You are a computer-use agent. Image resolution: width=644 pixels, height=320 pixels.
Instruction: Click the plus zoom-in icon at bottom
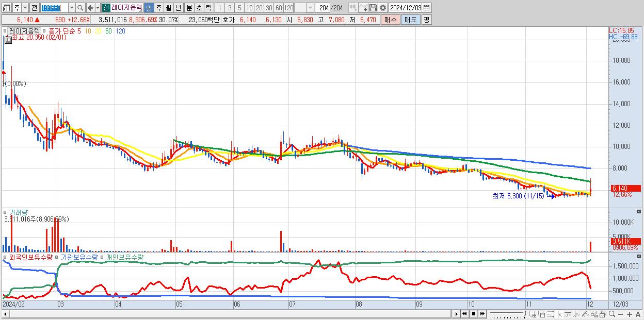(x=630, y=314)
